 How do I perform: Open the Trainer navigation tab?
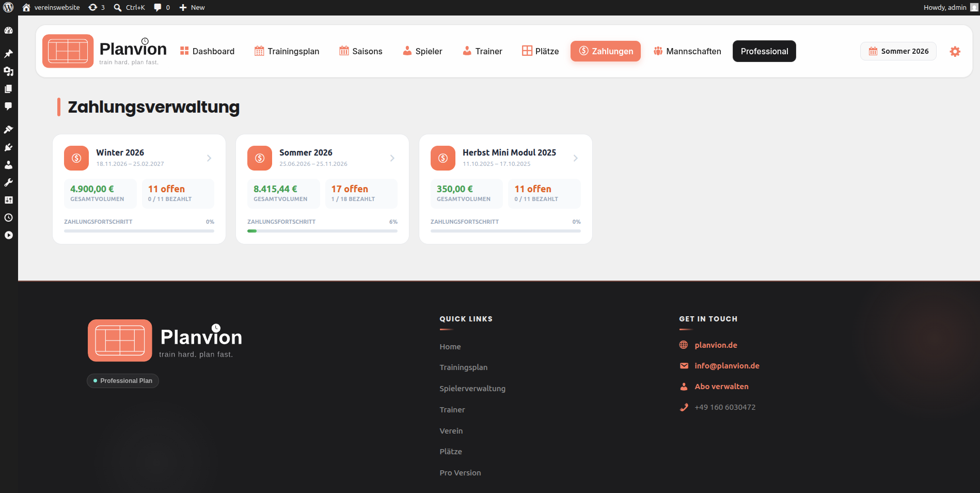point(482,51)
